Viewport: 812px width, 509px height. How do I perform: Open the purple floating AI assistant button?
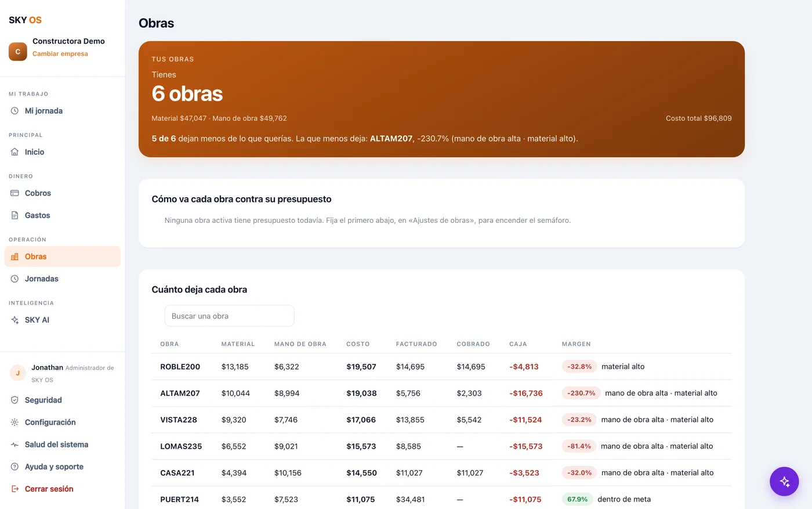click(x=784, y=481)
